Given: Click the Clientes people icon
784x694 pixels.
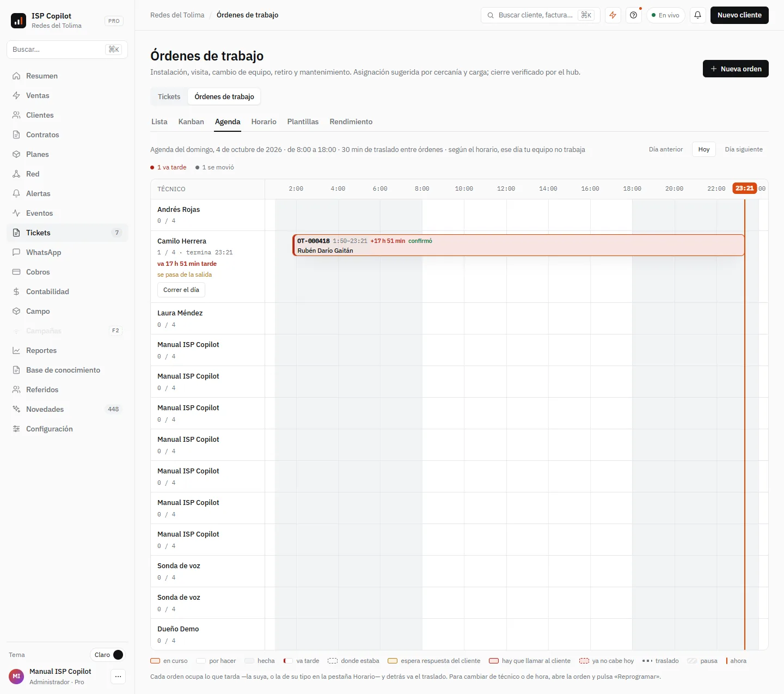Looking at the screenshot, I should point(16,115).
